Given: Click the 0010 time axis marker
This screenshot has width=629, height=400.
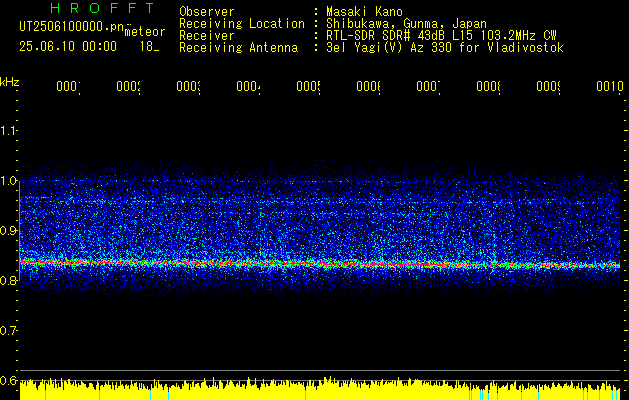Looking at the screenshot, I should click(x=609, y=86).
